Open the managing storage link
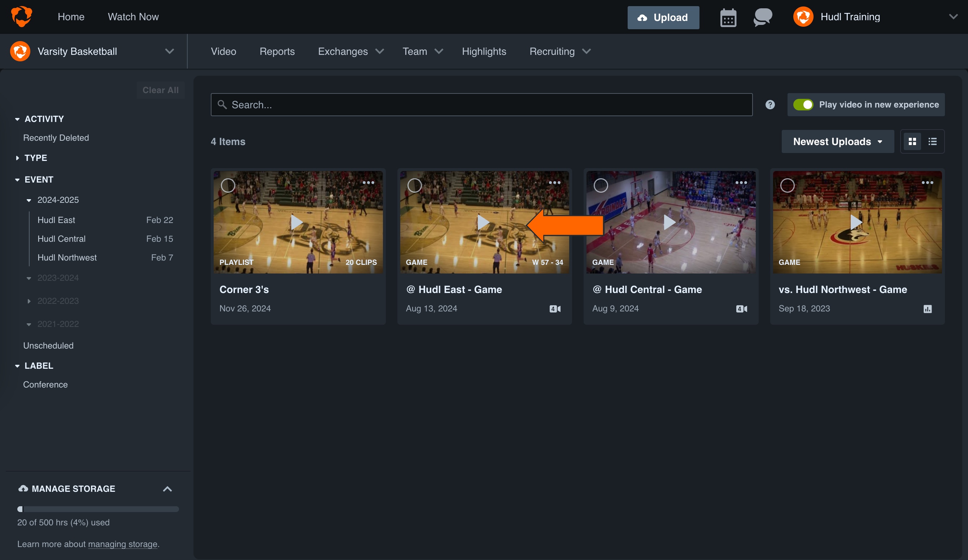 (x=123, y=544)
